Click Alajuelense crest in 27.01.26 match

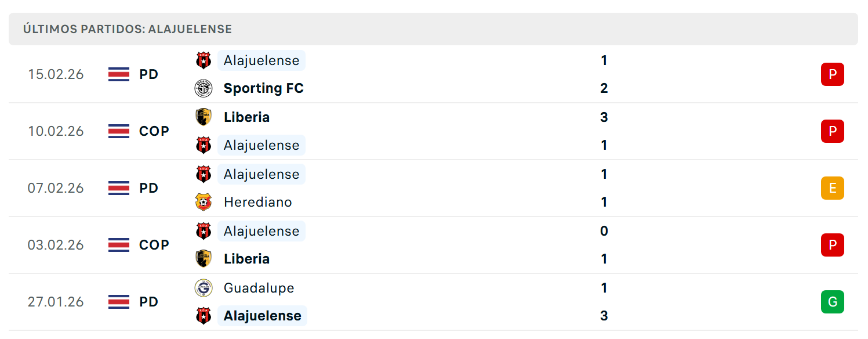point(204,316)
